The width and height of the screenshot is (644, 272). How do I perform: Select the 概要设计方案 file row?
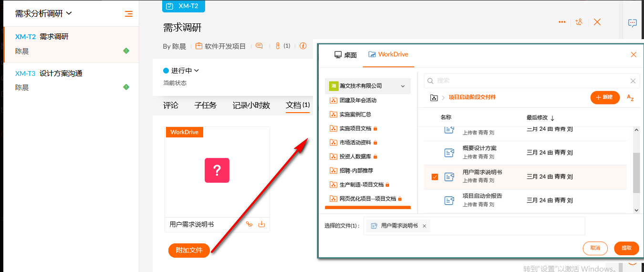pyautogui.click(x=525, y=153)
